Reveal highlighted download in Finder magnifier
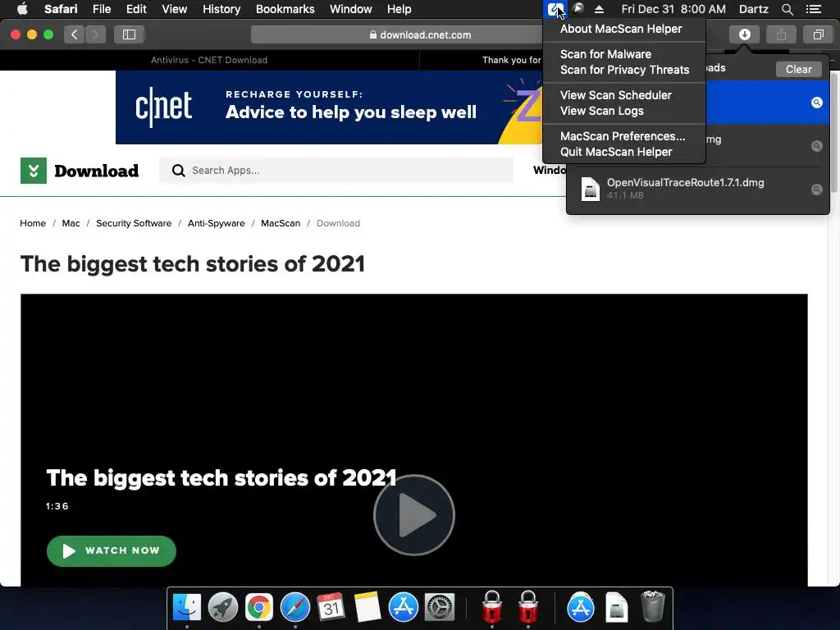This screenshot has height=630, width=840. coord(816,103)
